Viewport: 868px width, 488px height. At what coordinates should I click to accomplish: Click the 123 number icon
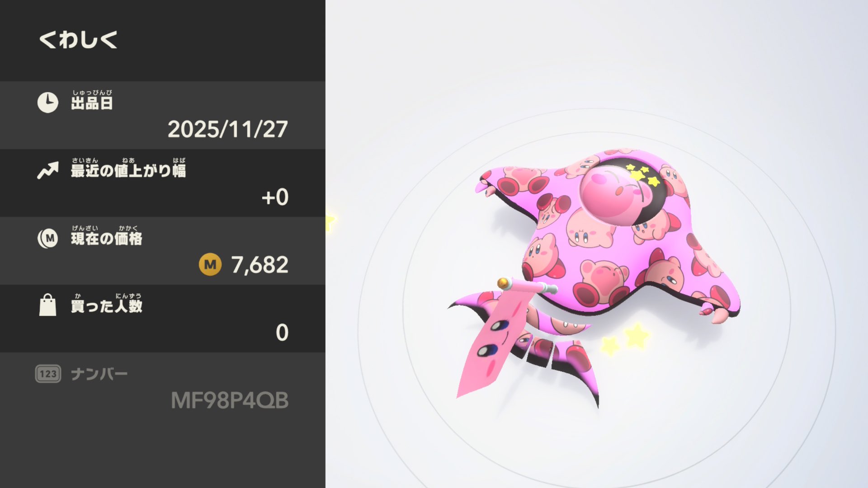point(48,374)
